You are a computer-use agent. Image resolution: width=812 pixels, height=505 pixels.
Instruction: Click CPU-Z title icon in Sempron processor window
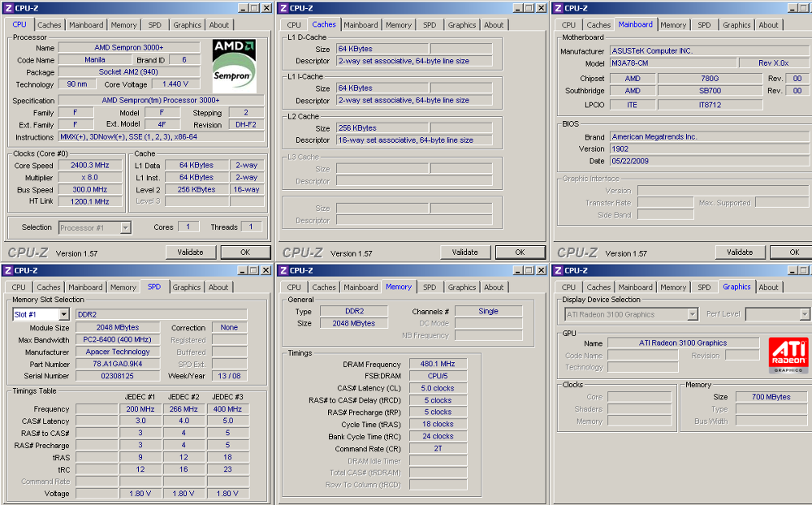coord(8,8)
